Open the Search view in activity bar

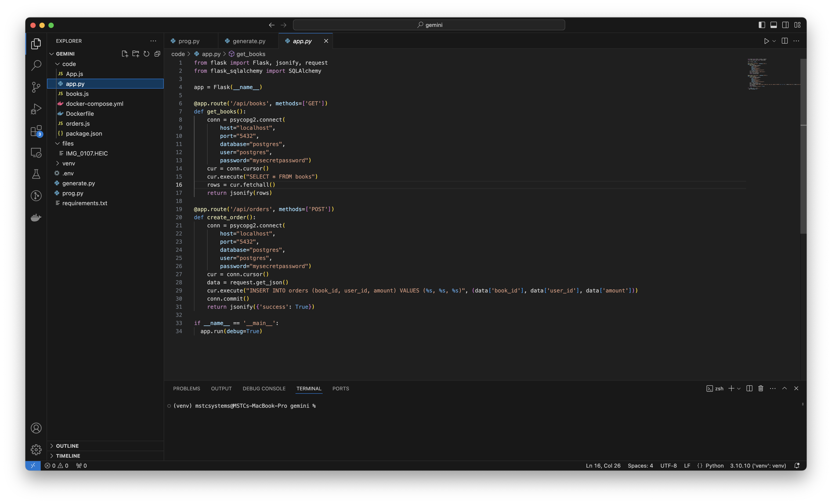tap(36, 65)
